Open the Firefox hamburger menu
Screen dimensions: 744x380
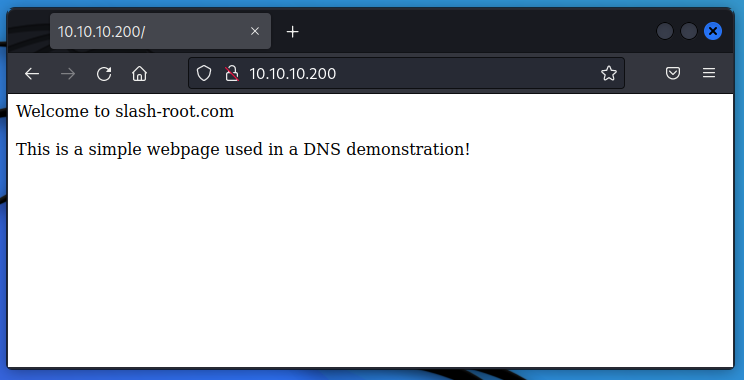(x=709, y=73)
